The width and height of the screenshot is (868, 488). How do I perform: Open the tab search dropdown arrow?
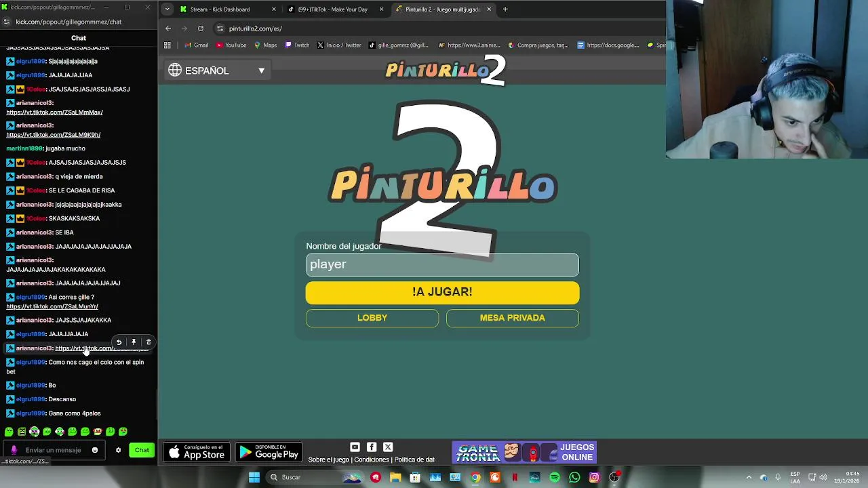167,9
